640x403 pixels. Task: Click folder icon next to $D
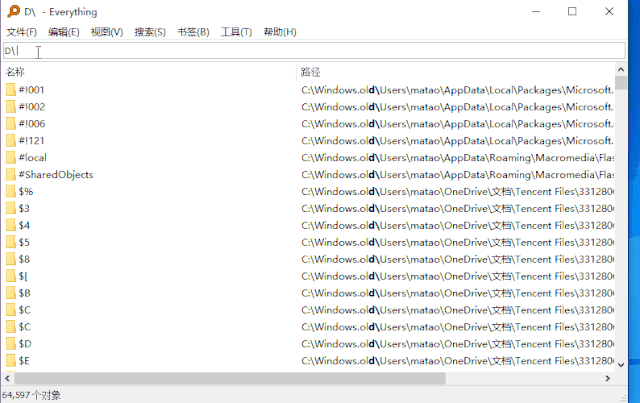[x=11, y=344]
